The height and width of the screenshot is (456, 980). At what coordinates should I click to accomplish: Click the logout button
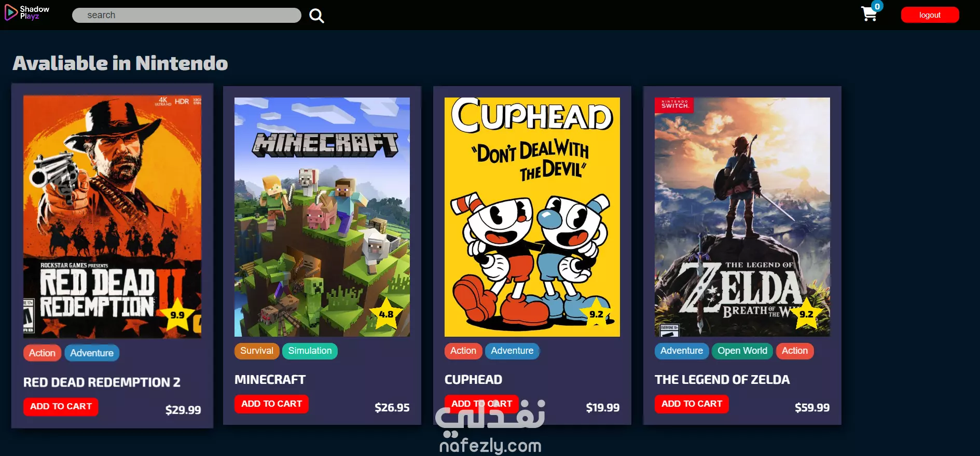pyautogui.click(x=930, y=15)
